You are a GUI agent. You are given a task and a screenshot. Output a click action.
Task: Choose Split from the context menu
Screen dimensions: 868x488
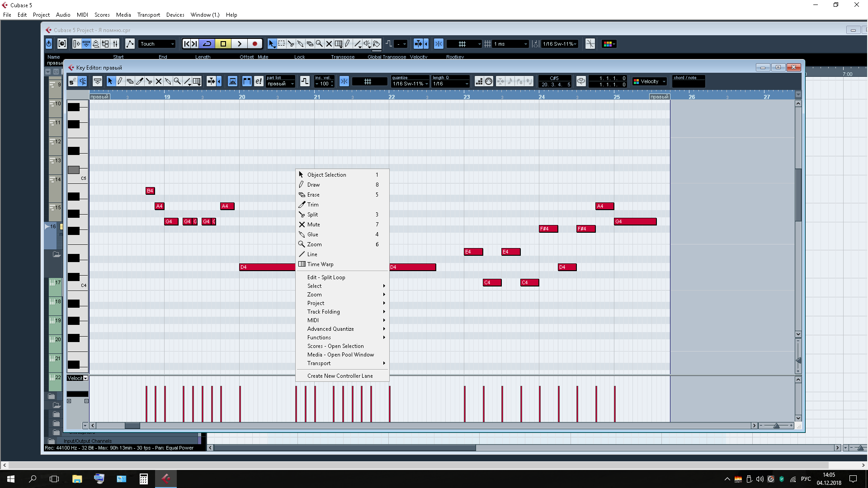tap(312, 215)
